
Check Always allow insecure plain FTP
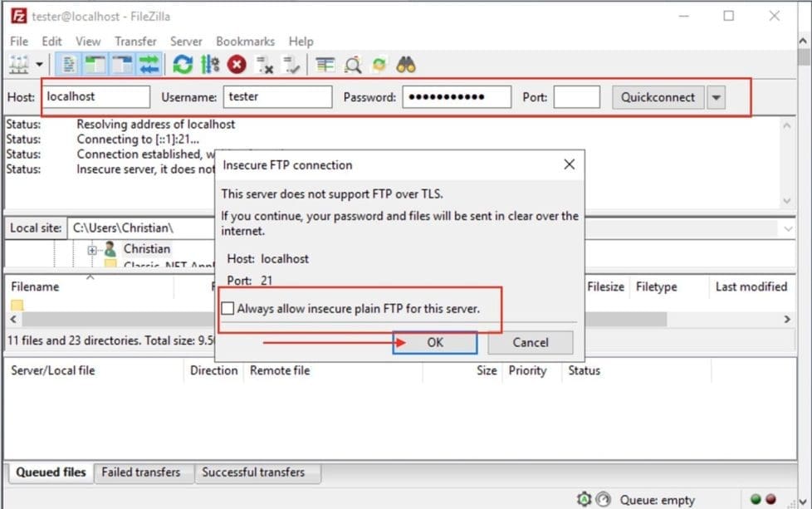coord(228,308)
